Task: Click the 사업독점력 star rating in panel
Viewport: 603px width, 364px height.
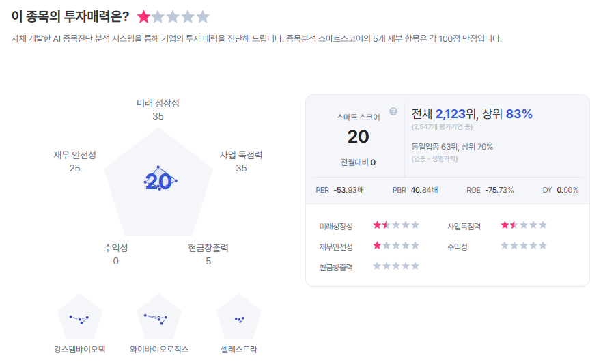Action: pos(524,225)
